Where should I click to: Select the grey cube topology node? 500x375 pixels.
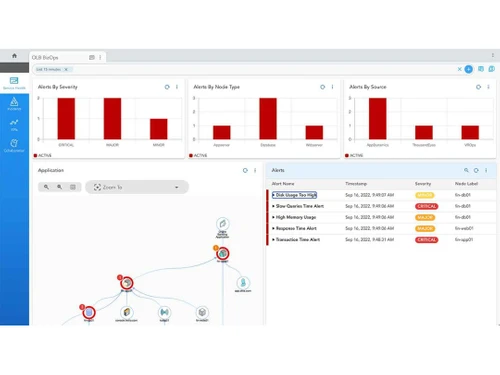202,312
